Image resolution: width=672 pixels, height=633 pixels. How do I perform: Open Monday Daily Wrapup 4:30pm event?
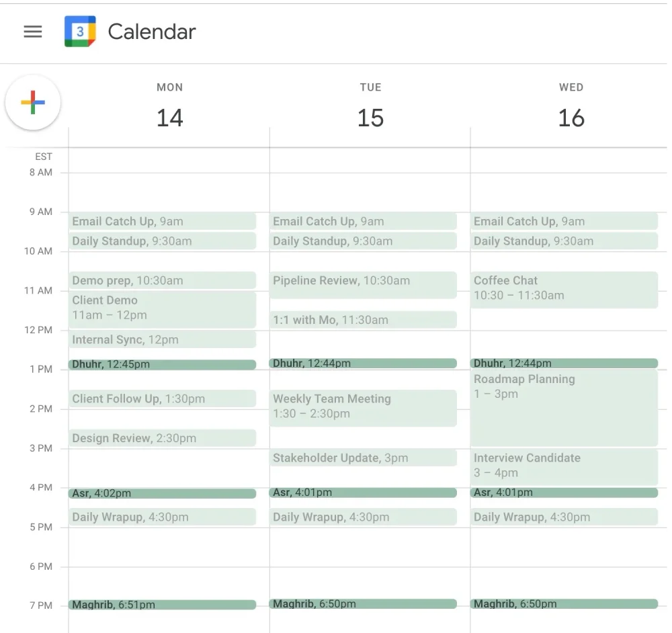coord(163,517)
